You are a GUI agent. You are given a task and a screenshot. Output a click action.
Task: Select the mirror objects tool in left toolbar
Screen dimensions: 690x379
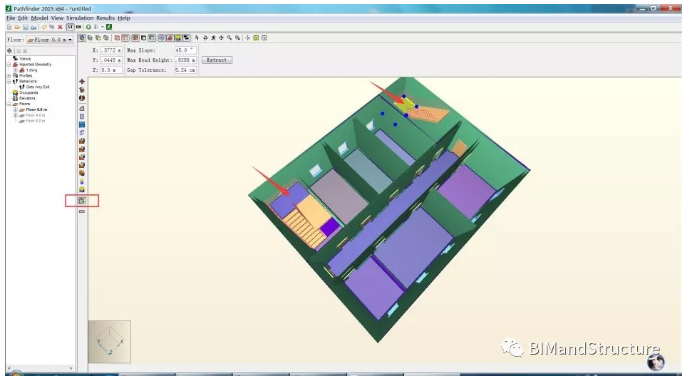tap(82, 98)
